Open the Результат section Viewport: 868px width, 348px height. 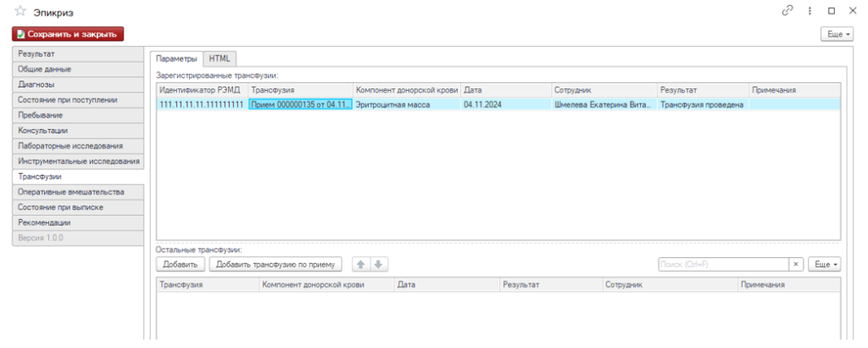tap(77, 54)
